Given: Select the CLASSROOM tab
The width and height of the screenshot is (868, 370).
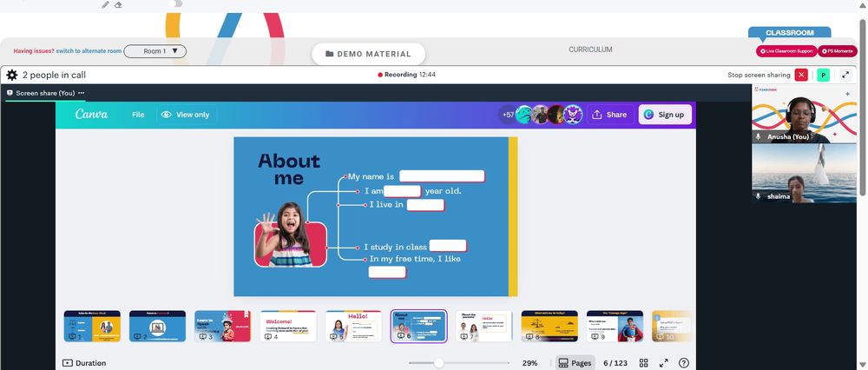Looking at the screenshot, I should coord(789,33).
